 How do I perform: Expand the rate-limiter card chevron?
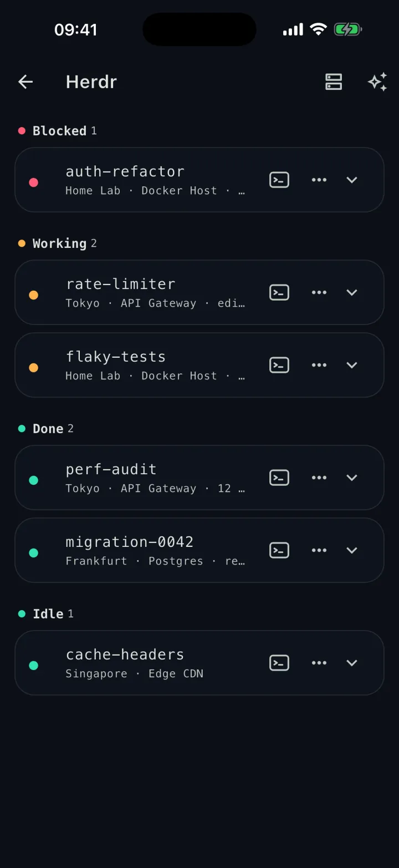click(x=352, y=292)
